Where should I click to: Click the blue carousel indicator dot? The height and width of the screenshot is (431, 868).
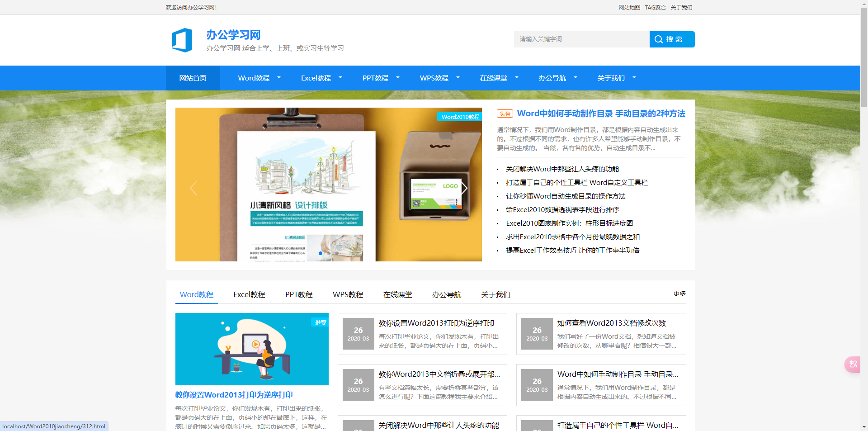pyautogui.click(x=320, y=253)
